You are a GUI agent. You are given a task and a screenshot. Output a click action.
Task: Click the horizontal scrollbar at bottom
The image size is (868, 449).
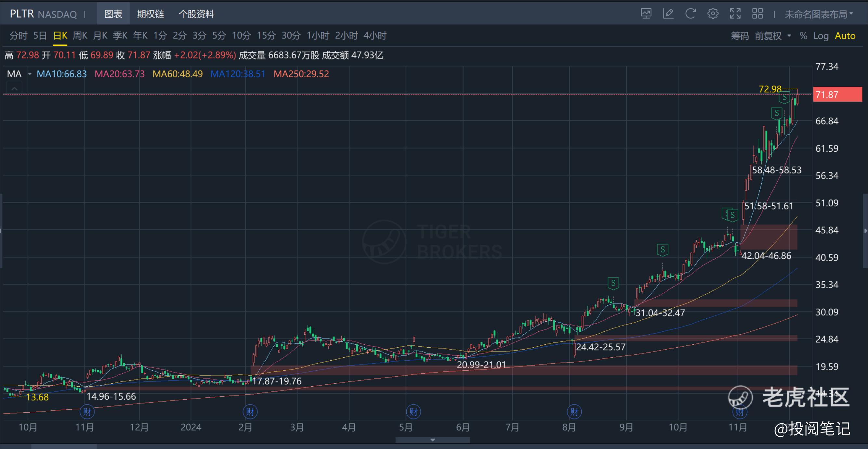64,446
